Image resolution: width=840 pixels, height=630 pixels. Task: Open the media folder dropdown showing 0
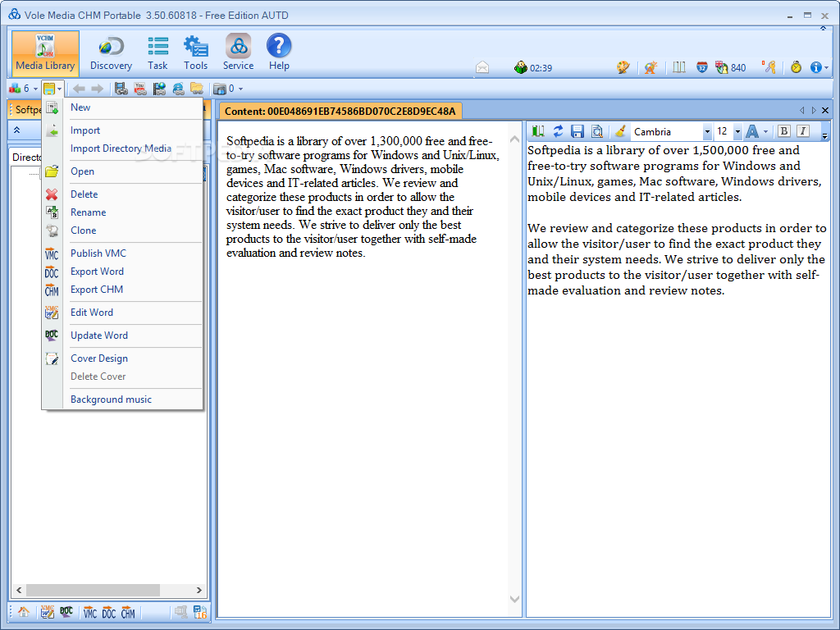pyautogui.click(x=228, y=89)
